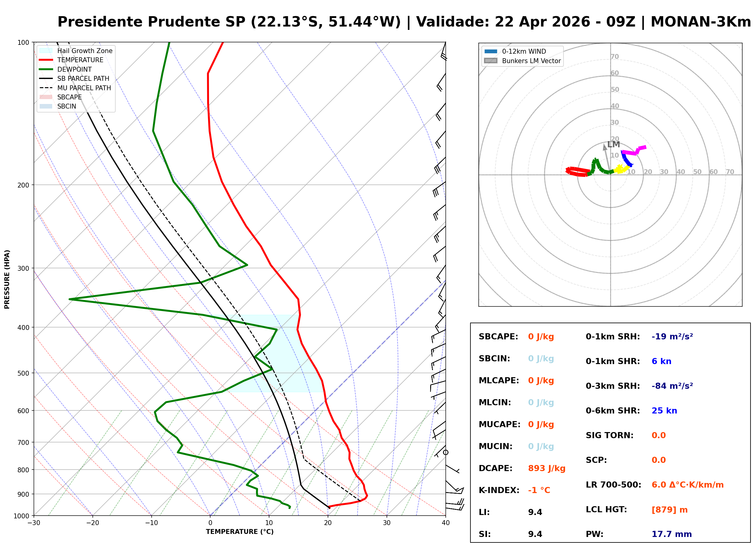Viewport: 756px width, 558px height.
Task: Click the DCAPE value 893 J/kg
Action: pyautogui.click(x=547, y=468)
